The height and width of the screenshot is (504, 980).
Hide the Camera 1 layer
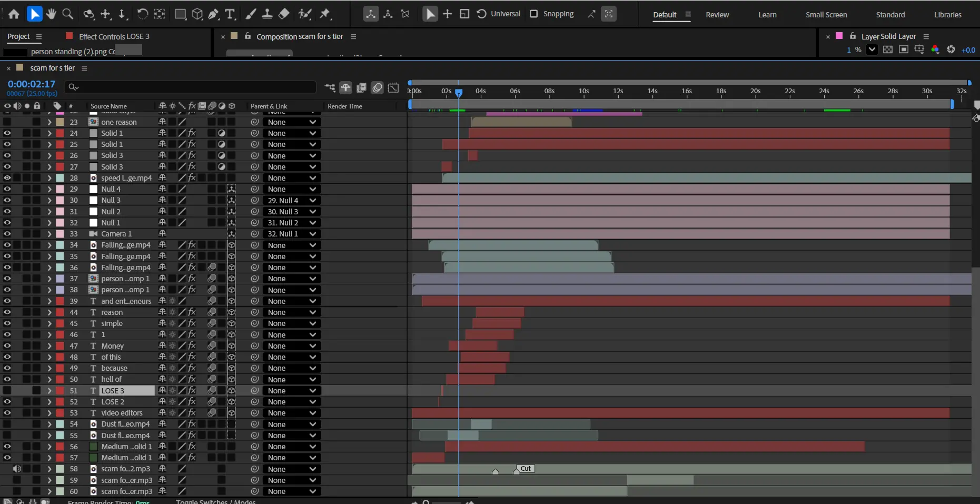[7, 234]
